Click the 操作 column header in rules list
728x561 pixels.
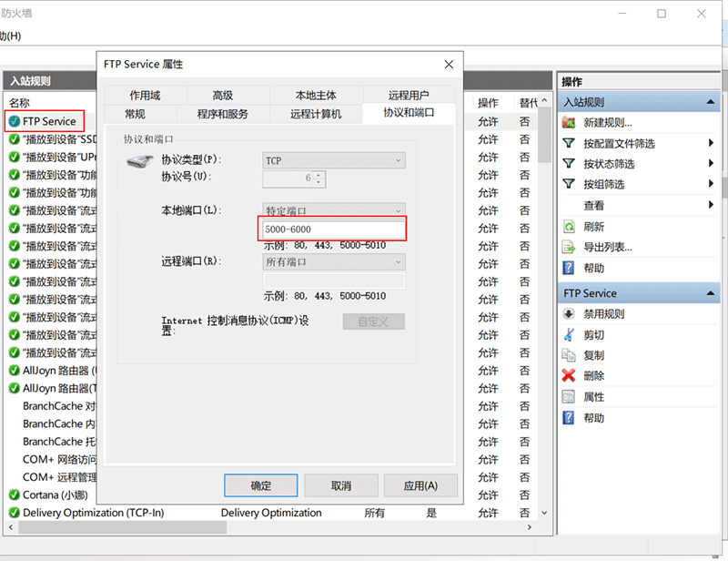point(488,103)
